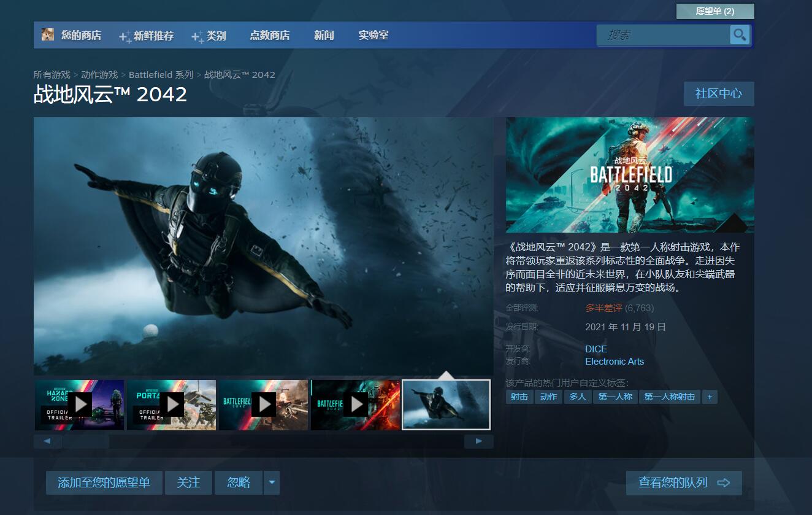The width and height of the screenshot is (812, 515).
Task: Click 忽略 button
Action: [x=239, y=483]
